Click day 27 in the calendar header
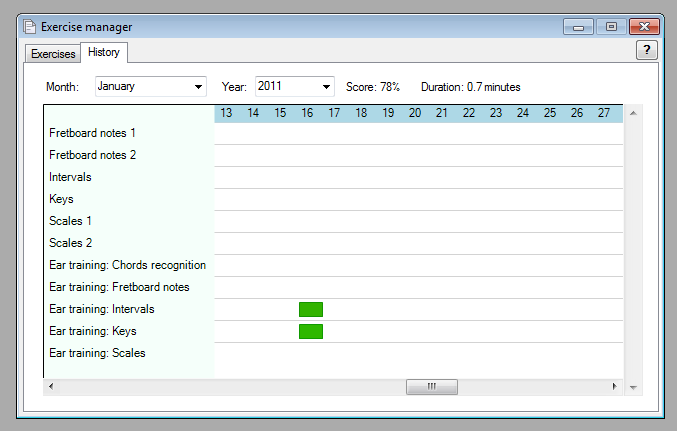677x431 pixels. (604, 114)
